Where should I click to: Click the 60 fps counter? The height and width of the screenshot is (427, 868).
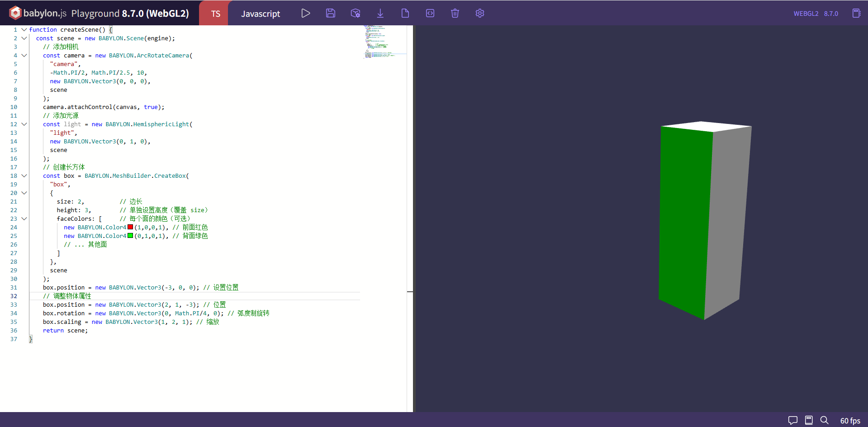click(x=850, y=421)
